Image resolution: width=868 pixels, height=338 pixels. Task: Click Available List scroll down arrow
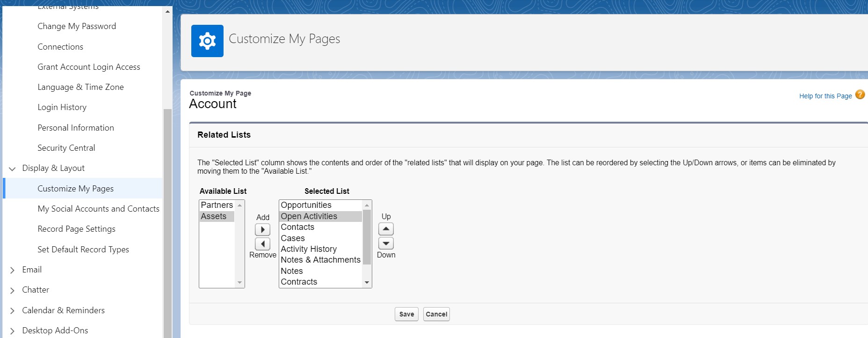[240, 282]
